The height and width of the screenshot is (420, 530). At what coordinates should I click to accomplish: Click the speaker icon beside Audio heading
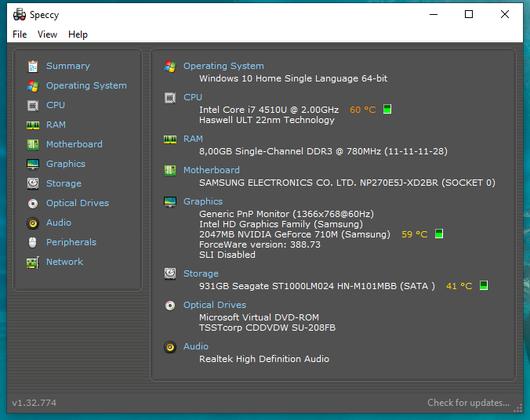click(x=170, y=347)
